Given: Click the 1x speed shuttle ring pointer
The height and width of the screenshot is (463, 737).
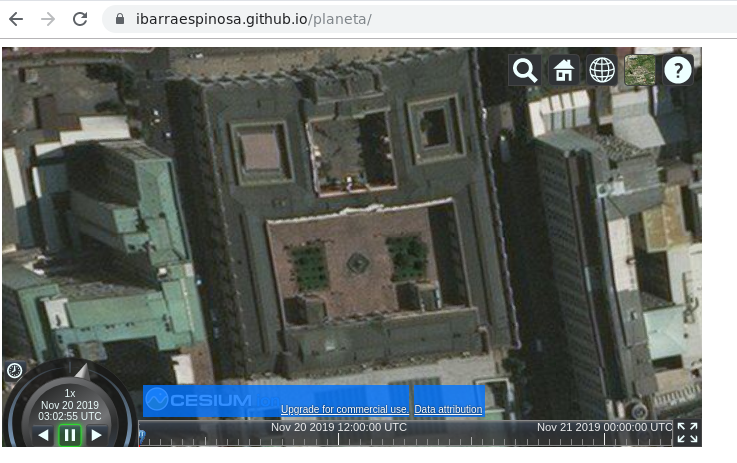Looking at the screenshot, I should pyautogui.click(x=80, y=371).
